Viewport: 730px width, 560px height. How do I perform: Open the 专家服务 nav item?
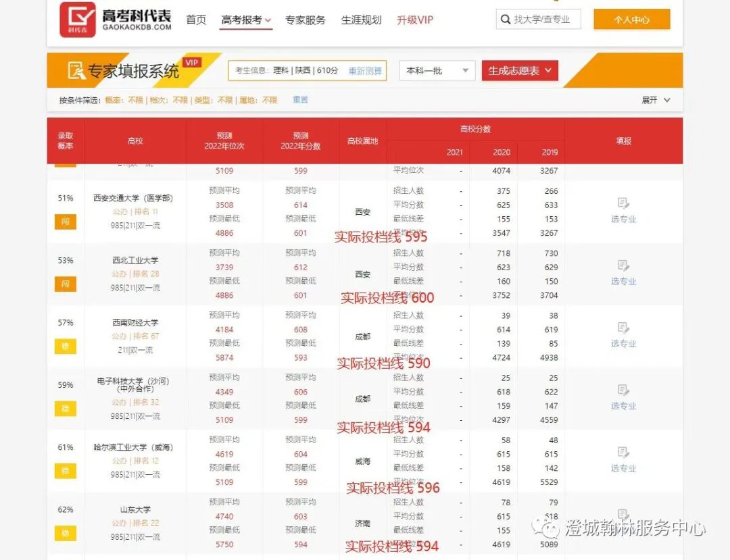306,20
